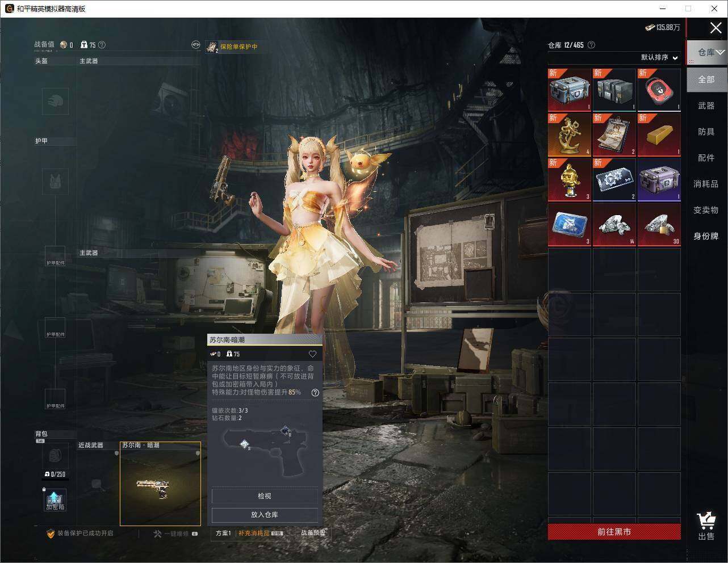Image resolution: width=728 pixels, height=563 pixels.
Task: Click the 补充消耗品 button
Action: point(260,533)
